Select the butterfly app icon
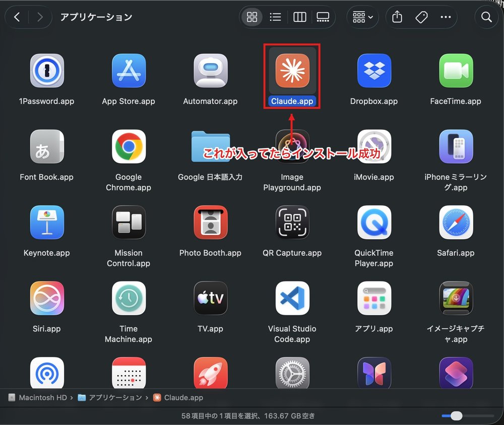The height and width of the screenshot is (425, 504). (x=374, y=373)
